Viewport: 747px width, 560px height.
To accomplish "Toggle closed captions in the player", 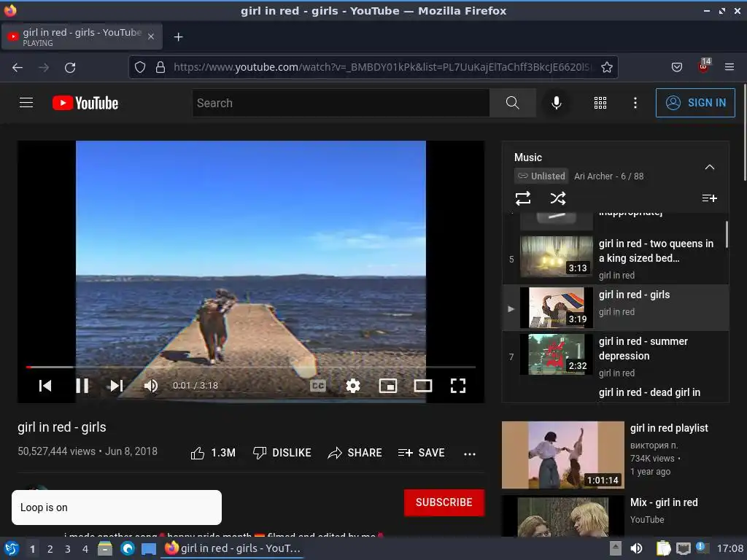I will tap(318, 386).
